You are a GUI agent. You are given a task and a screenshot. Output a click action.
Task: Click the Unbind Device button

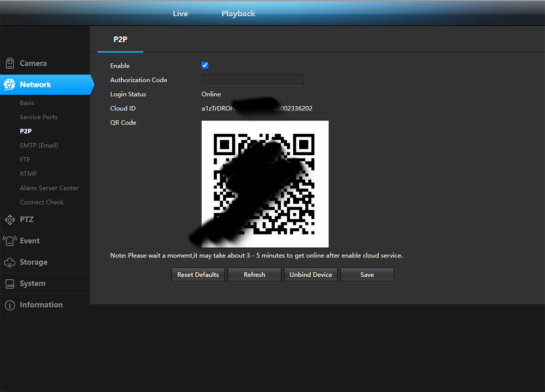coord(311,275)
